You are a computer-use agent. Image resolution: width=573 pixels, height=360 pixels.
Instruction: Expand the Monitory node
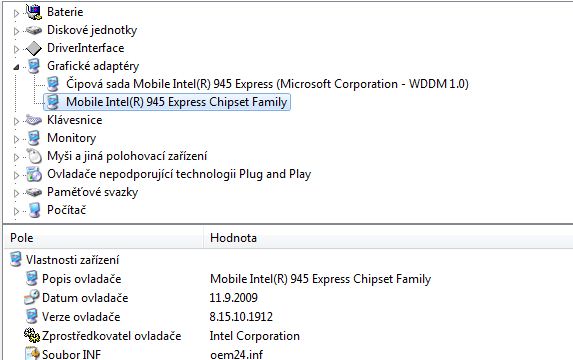pyautogui.click(x=16, y=139)
